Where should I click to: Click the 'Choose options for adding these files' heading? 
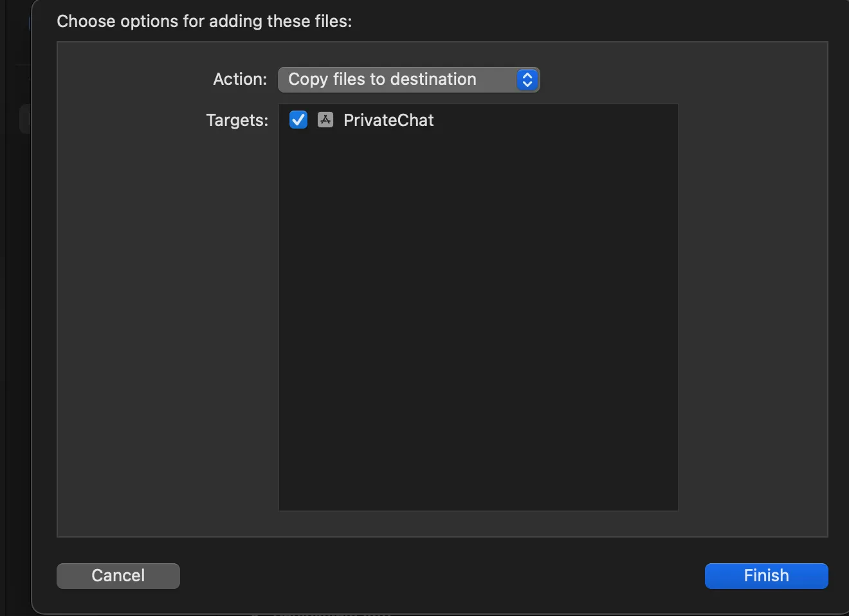(204, 21)
